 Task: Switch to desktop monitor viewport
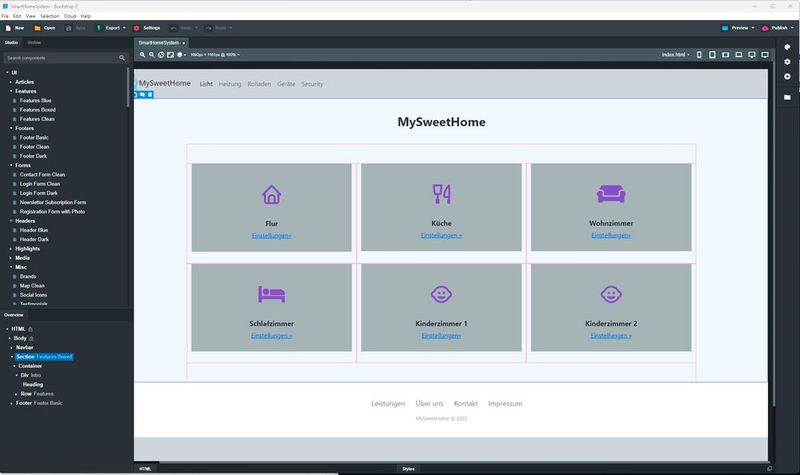(752, 55)
